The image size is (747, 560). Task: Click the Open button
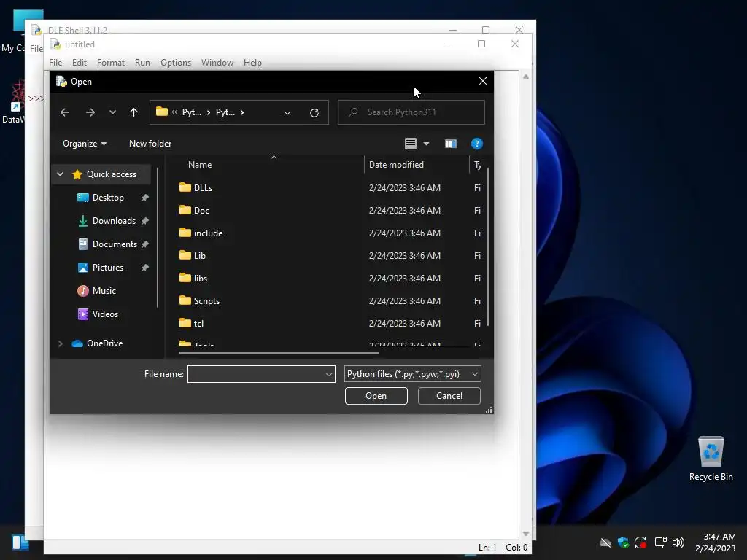point(376,396)
